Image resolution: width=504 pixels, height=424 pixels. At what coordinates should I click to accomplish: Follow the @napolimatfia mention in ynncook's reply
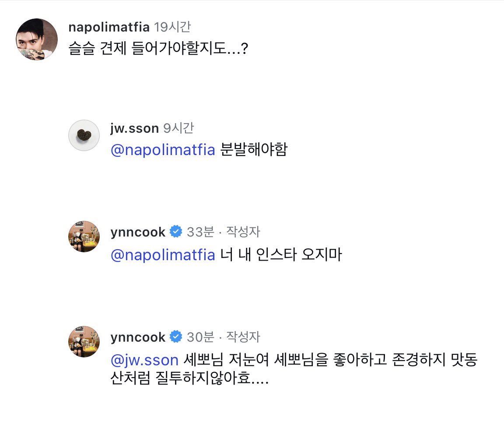pos(163,254)
